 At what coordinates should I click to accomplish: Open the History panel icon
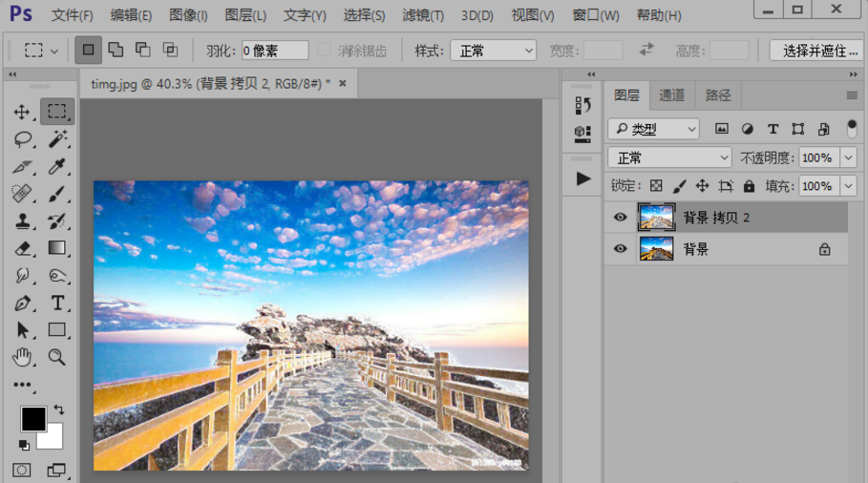582,105
